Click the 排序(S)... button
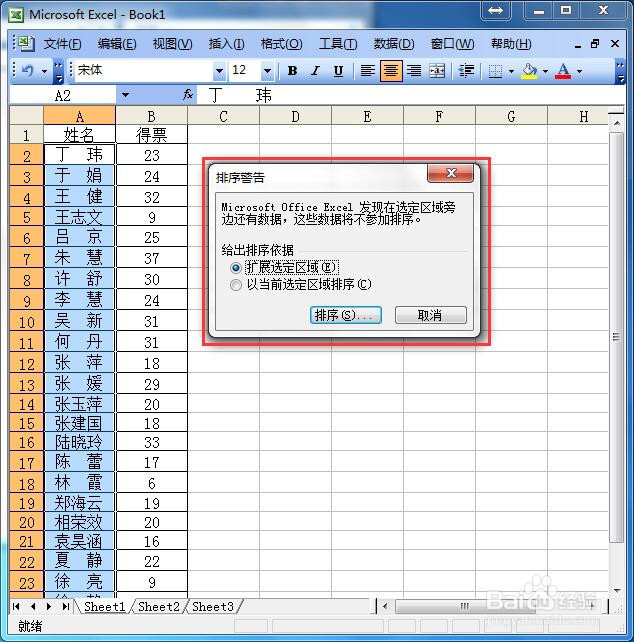The width and height of the screenshot is (634, 642). [346, 315]
